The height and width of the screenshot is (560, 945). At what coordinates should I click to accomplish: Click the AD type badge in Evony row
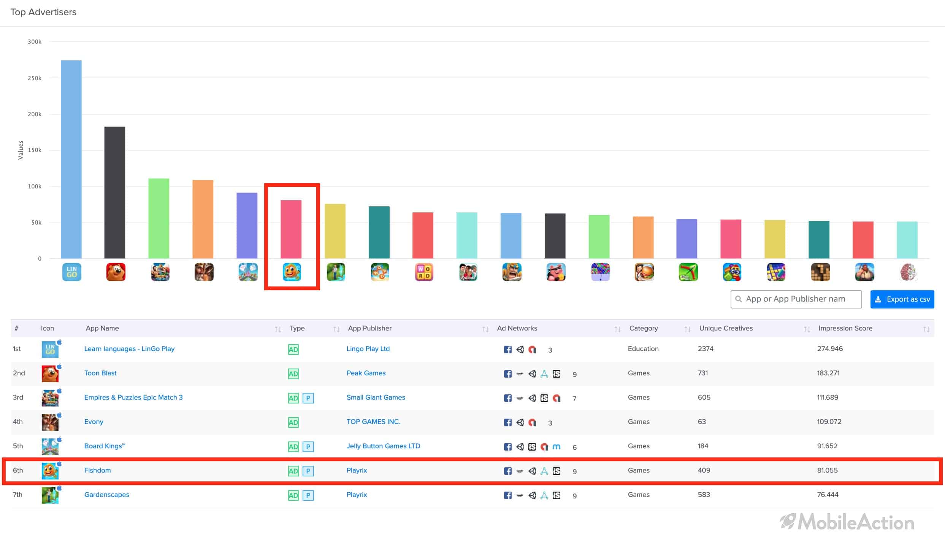click(x=293, y=422)
